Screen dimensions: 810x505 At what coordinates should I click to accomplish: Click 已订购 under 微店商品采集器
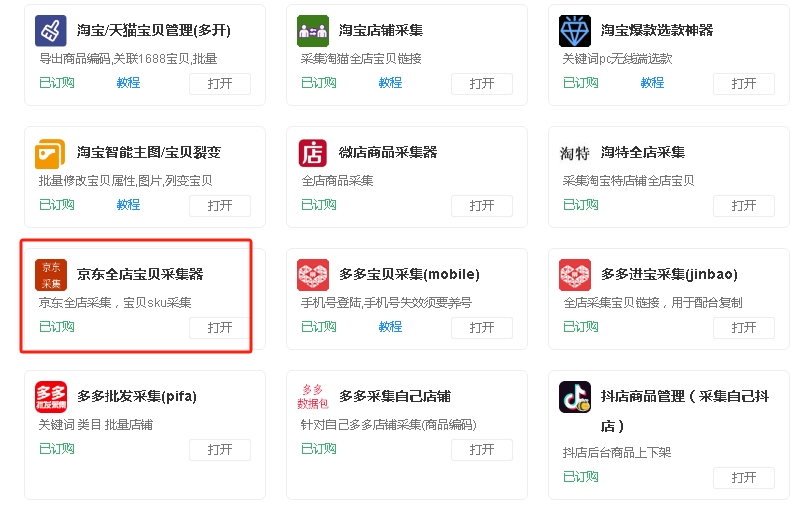[319, 205]
